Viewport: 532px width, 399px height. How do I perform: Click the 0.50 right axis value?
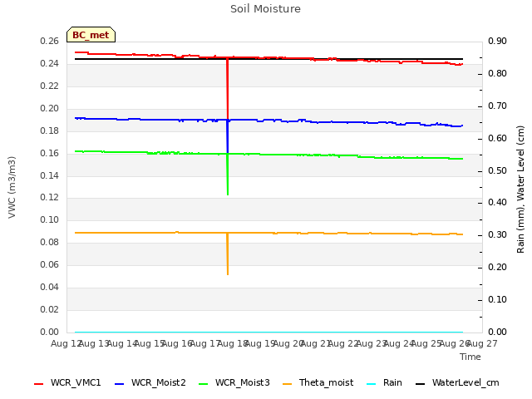[x=497, y=170]
